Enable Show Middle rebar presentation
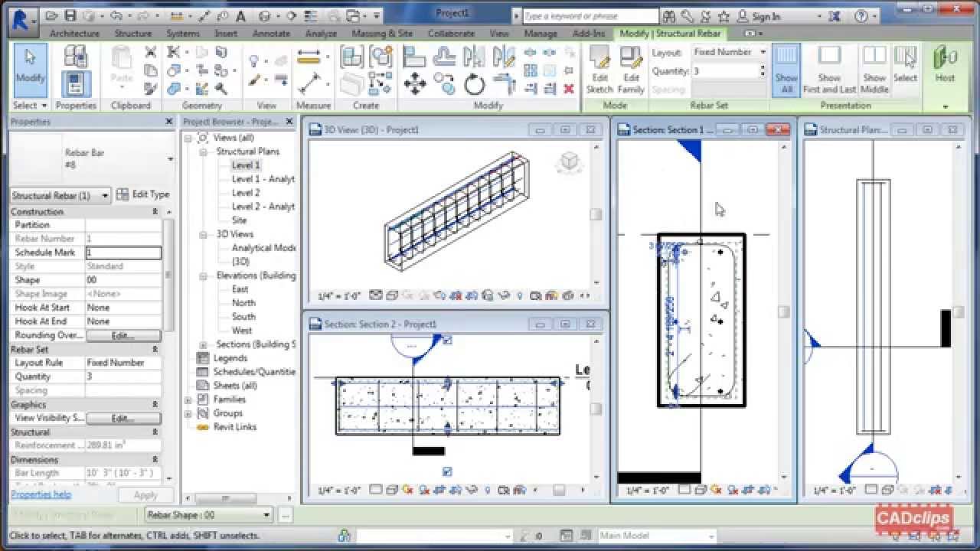Screen dimensions: 980x551 pyautogui.click(x=874, y=69)
